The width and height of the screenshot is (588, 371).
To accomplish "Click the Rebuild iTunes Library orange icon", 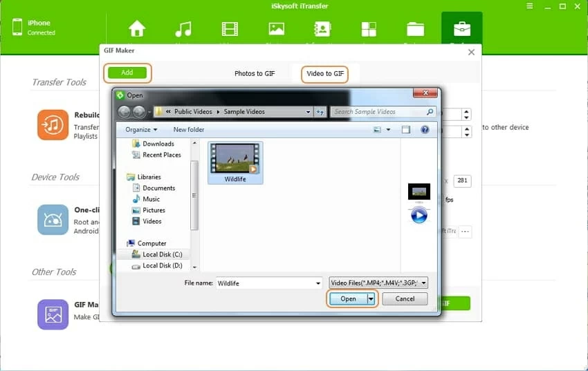I will [53, 125].
